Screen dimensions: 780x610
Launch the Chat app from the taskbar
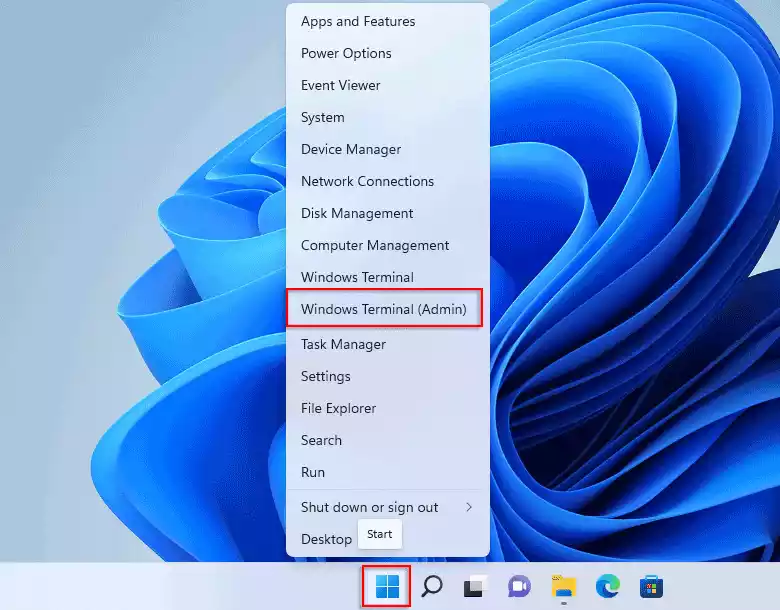[x=518, y=587]
